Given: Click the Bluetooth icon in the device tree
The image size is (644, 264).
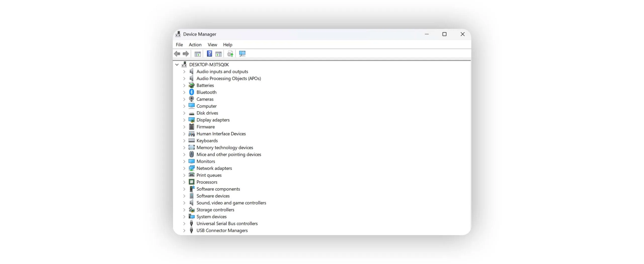Looking at the screenshot, I should (191, 92).
